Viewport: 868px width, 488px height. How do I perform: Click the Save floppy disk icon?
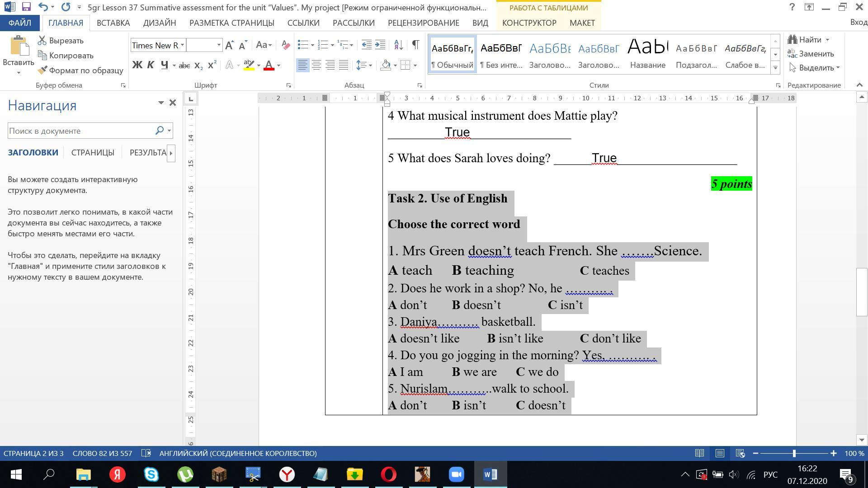(x=26, y=7)
